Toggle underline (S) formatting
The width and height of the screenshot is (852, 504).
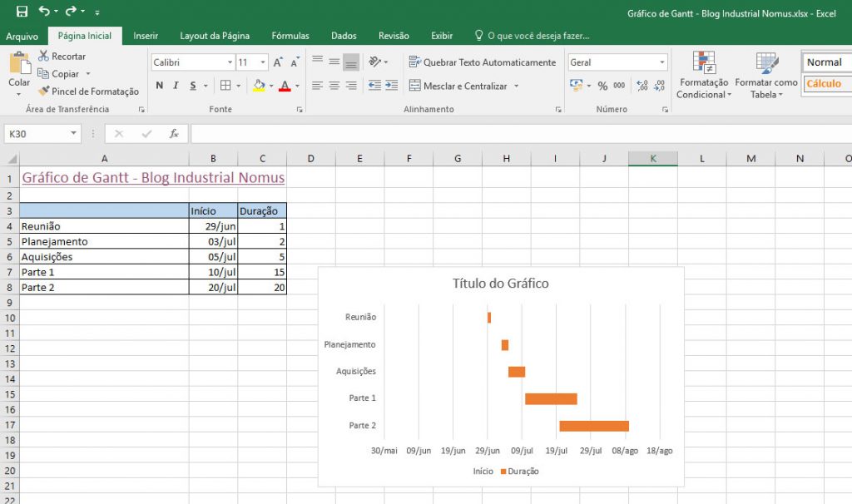tap(193, 86)
